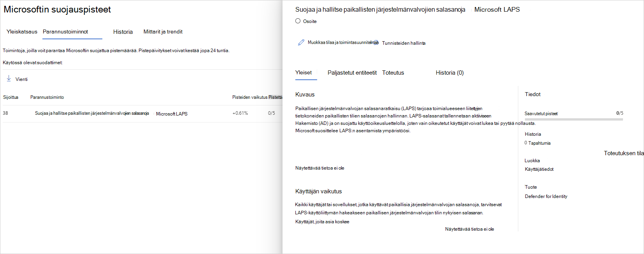This screenshot has width=644, height=254.
Task: Click the Saavutetut pisteet progress bar
Action: click(x=574, y=119)
